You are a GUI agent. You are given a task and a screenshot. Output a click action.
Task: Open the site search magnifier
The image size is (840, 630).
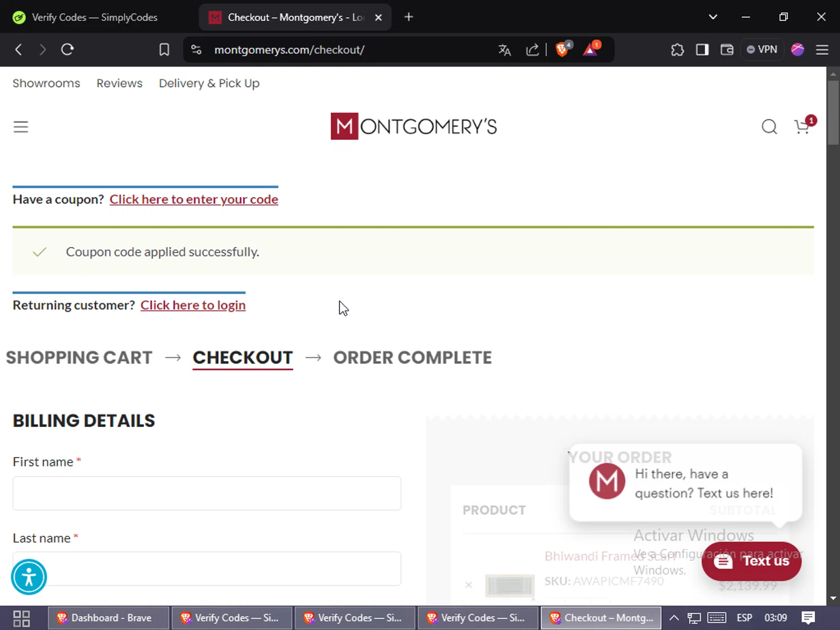tap(769, 127)
